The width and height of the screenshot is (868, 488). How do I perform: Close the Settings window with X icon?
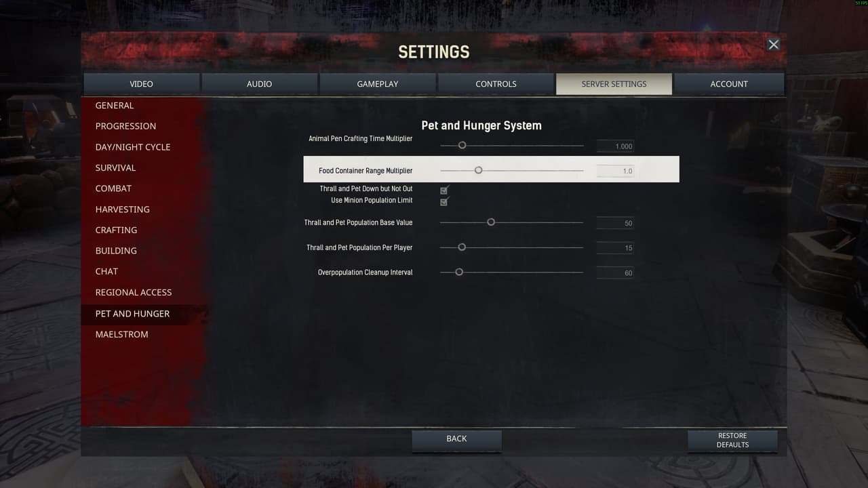click(x=773, y=45)
